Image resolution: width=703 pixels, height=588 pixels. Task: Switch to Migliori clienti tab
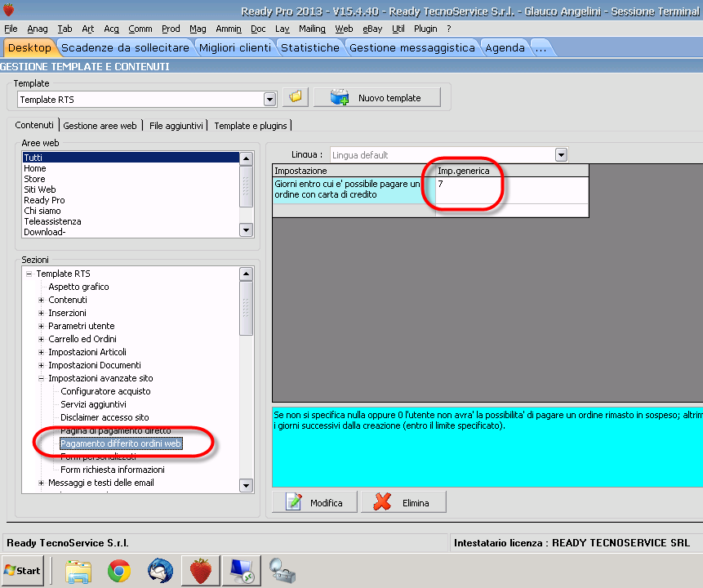tap(235, 47)
